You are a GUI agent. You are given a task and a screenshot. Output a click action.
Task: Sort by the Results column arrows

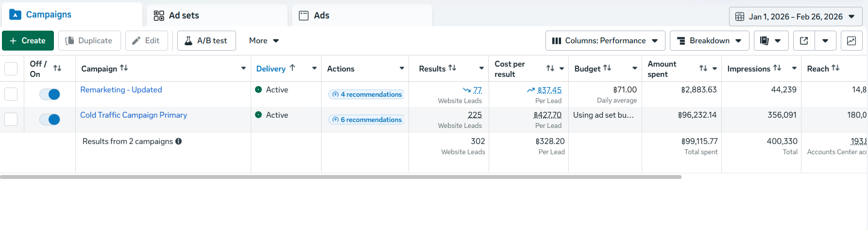pos(452,68)
